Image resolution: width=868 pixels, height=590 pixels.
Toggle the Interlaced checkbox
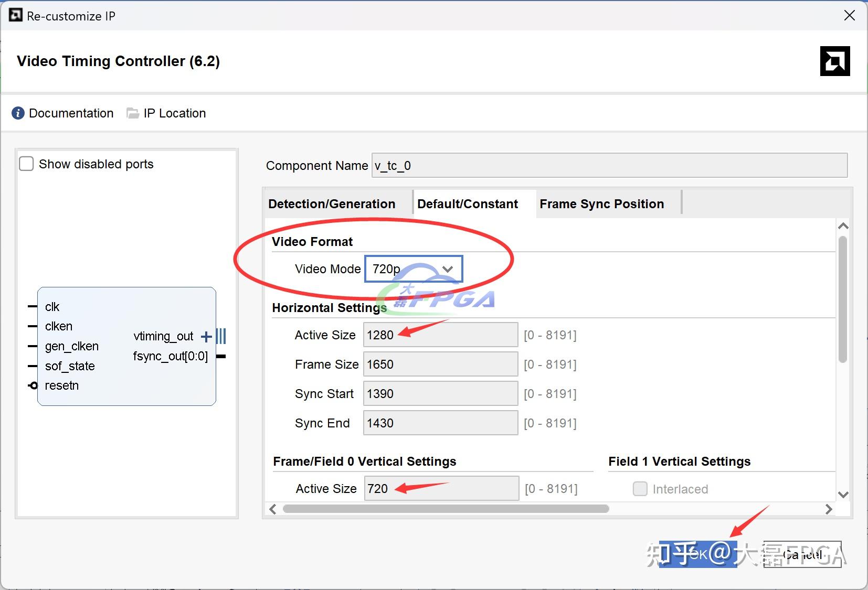coord(640,489)
